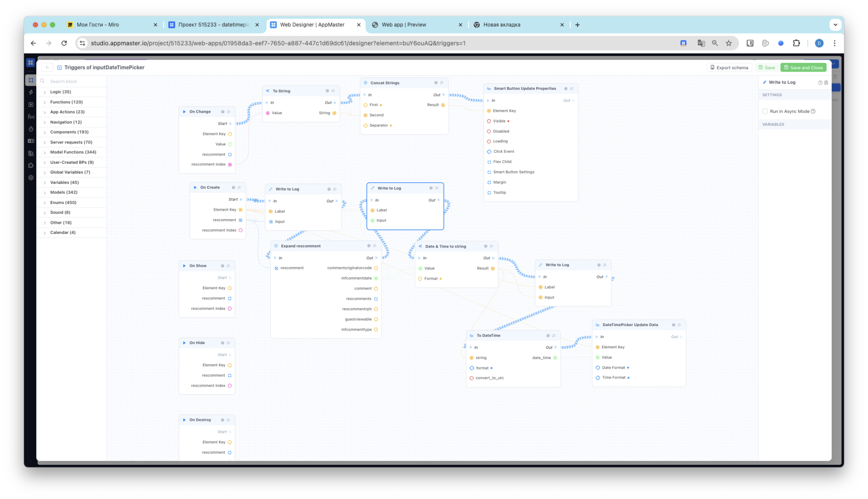This screenshot has width=868, height=499.
Task: Click the On Show trigger play icon
Action: (x=185, y=266)
